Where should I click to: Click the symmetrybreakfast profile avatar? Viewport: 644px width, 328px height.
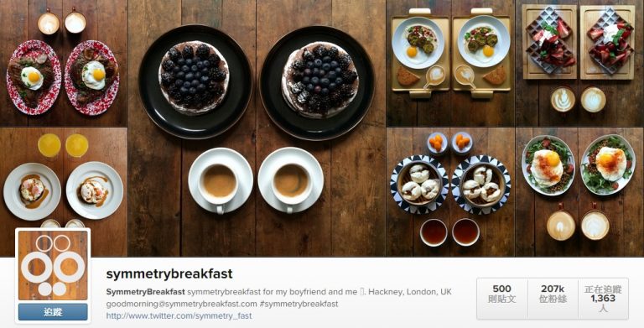(x=53, y=265)
